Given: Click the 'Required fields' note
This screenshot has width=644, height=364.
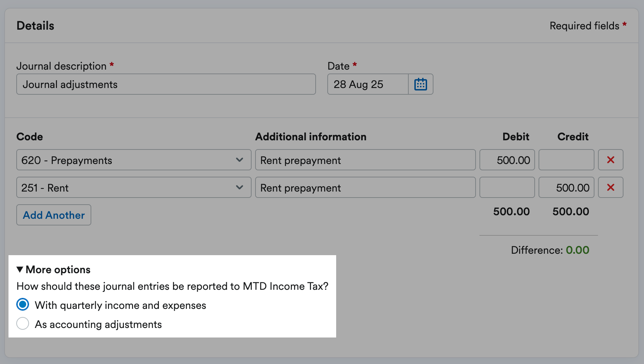Looking at the screenshot, I should (x=588, y=26).
